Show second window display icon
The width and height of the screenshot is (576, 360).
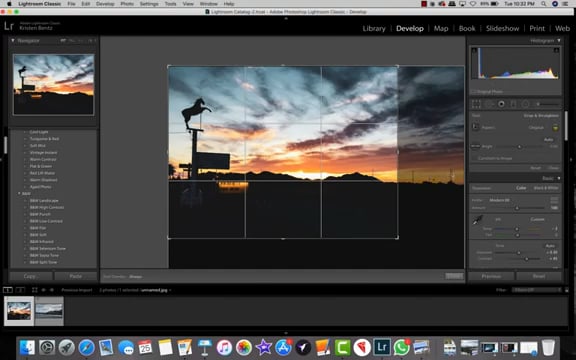[x=20, y=290]
